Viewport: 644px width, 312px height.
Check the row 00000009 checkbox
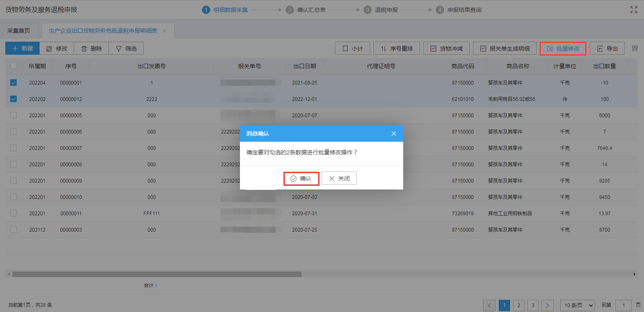click(13, 181)
